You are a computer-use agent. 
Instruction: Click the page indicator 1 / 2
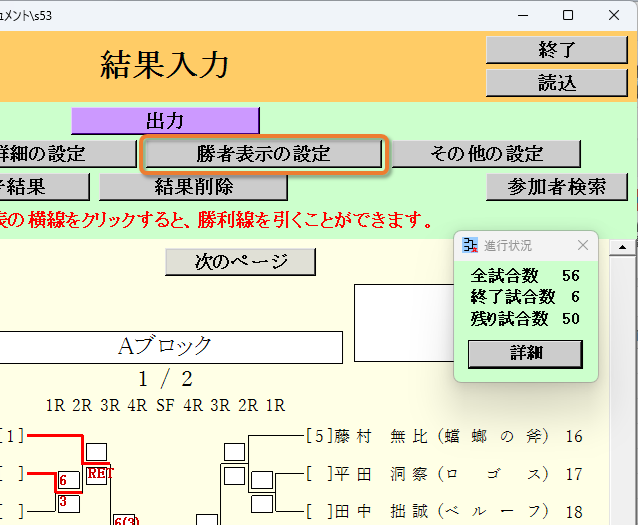[165, 379]
